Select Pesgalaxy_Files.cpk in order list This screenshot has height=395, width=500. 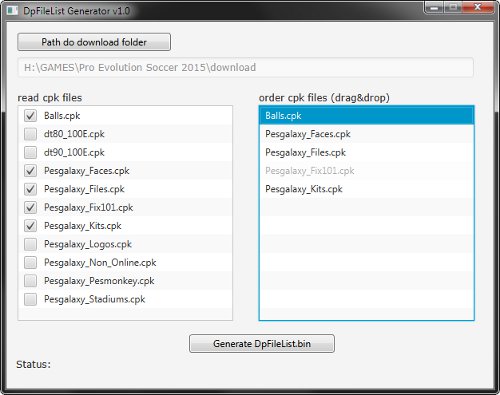[366, 152]
